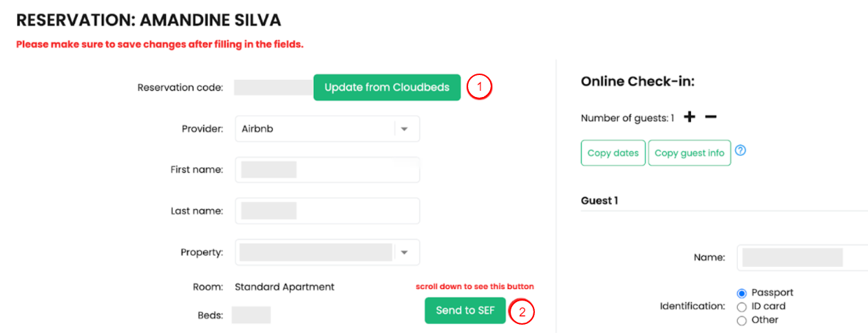The height and width of the screenshot is (335, 868).
Task: Click the Send to SEF button
Action: click(x=465, y=310)
